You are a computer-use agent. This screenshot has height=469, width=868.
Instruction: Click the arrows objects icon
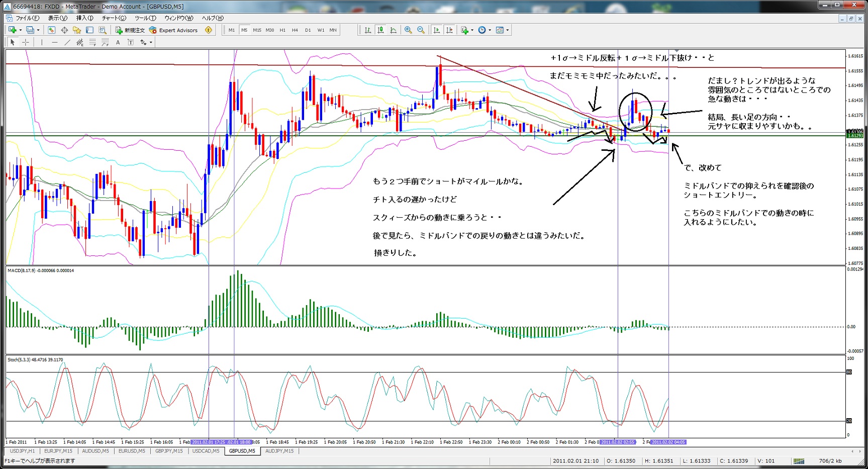pos(143,42)
